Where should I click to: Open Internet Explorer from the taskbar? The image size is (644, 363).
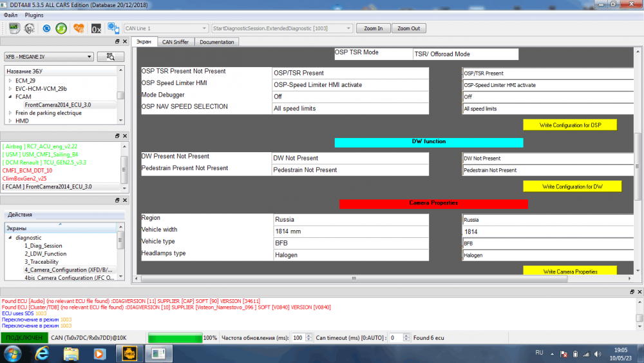pos(42,353)
